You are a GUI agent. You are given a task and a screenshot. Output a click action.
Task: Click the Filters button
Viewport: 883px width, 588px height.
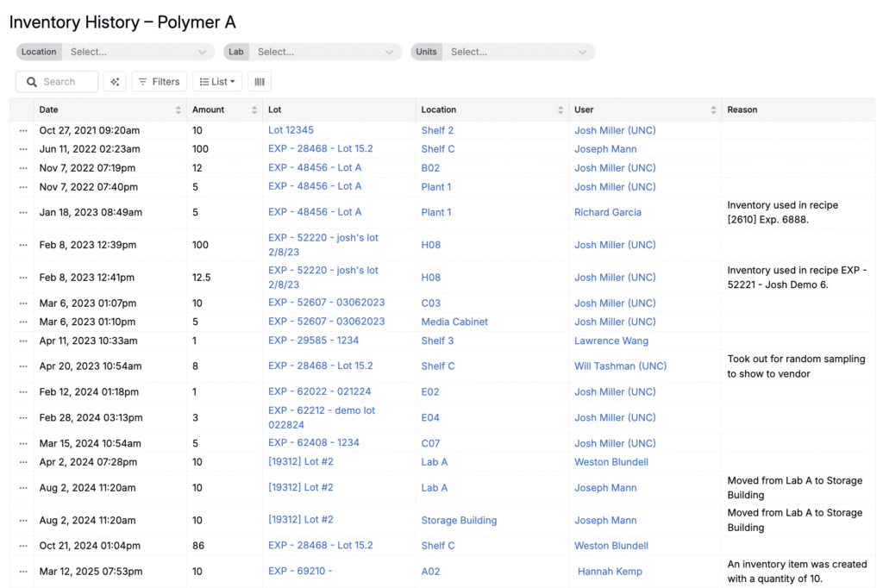coord(159,82)
